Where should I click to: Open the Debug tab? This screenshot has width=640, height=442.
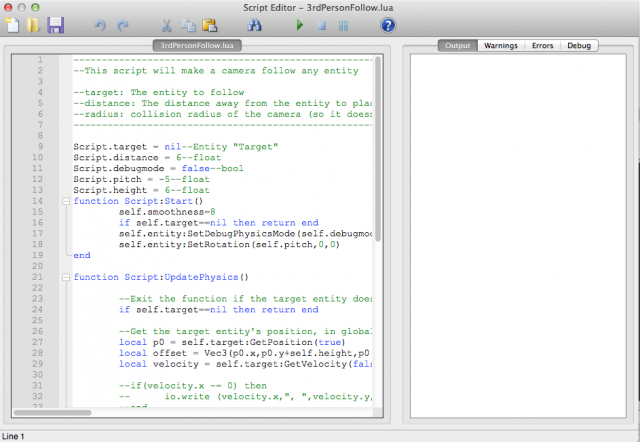578,46
